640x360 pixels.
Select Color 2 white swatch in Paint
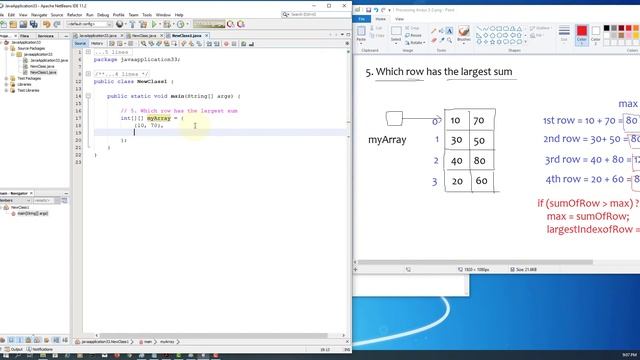coord(596,35)
